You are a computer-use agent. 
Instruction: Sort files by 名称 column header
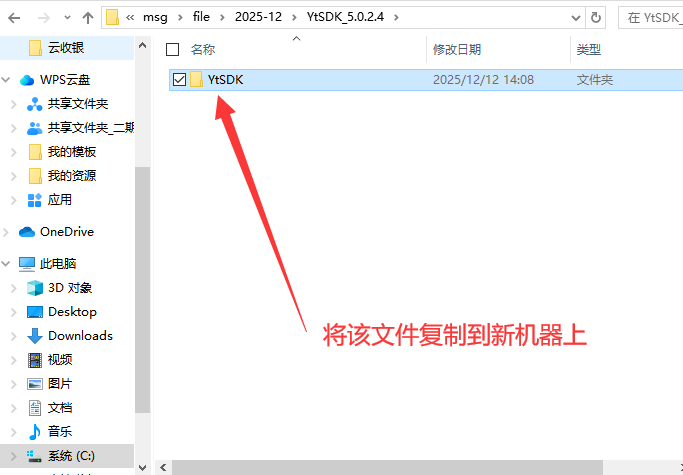click(x=203, y=49)
